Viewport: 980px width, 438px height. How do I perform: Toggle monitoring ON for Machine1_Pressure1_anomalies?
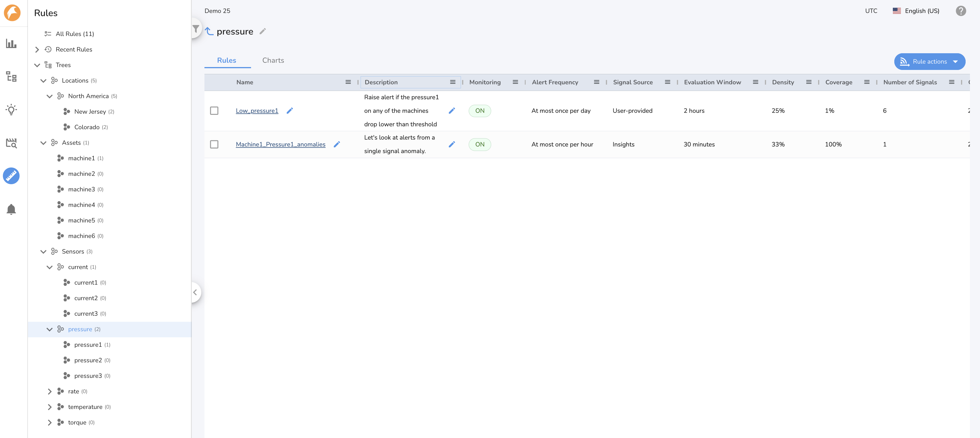tap(480, 144)
